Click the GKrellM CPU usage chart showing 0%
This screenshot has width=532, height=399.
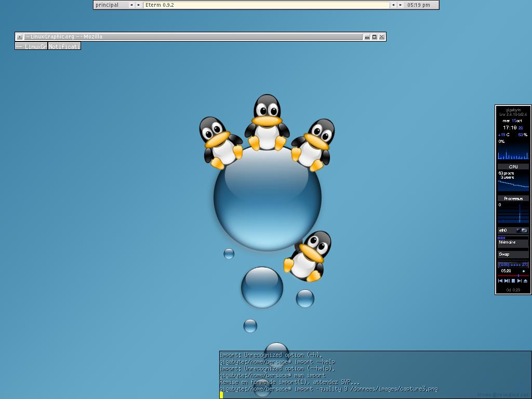(513, 149)
